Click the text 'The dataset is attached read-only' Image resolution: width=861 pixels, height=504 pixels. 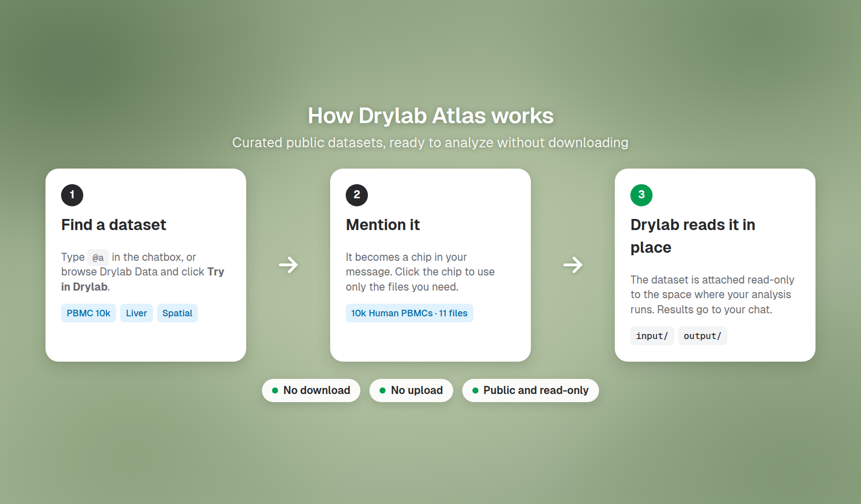(x=712, y=279)
